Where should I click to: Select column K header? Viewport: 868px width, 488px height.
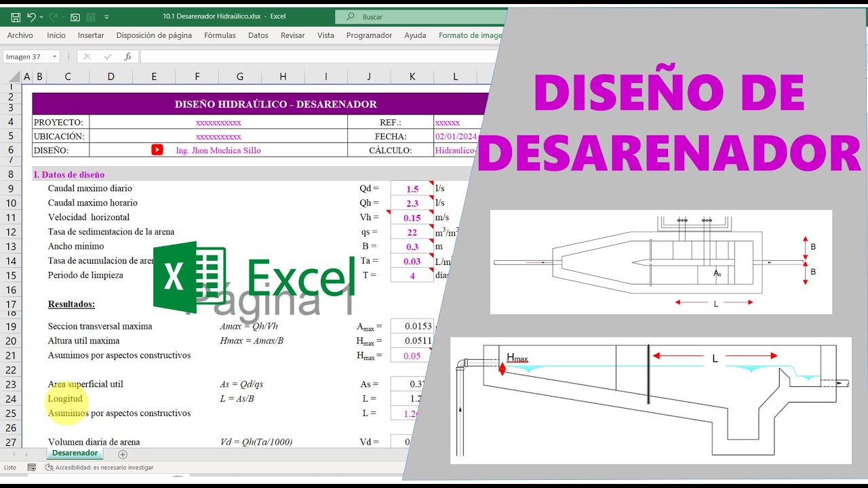point(412,77)
